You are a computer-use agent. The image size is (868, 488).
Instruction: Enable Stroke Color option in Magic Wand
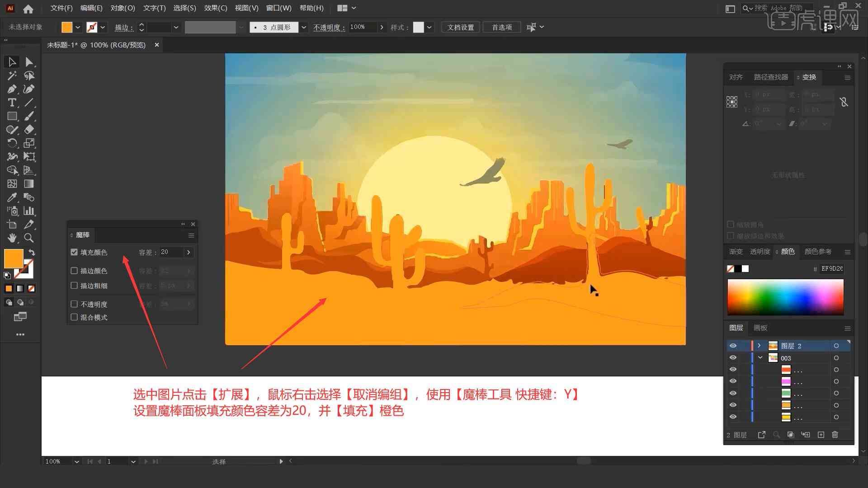click(75, 271)
